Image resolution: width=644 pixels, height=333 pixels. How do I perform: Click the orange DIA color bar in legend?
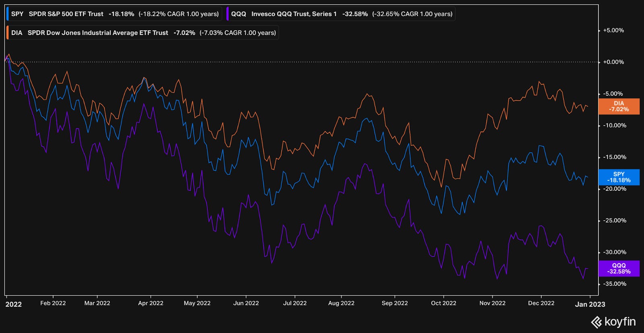8,33
